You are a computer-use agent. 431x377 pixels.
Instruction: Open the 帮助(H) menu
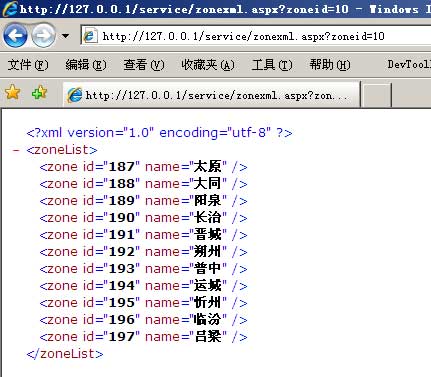(330, 65)
